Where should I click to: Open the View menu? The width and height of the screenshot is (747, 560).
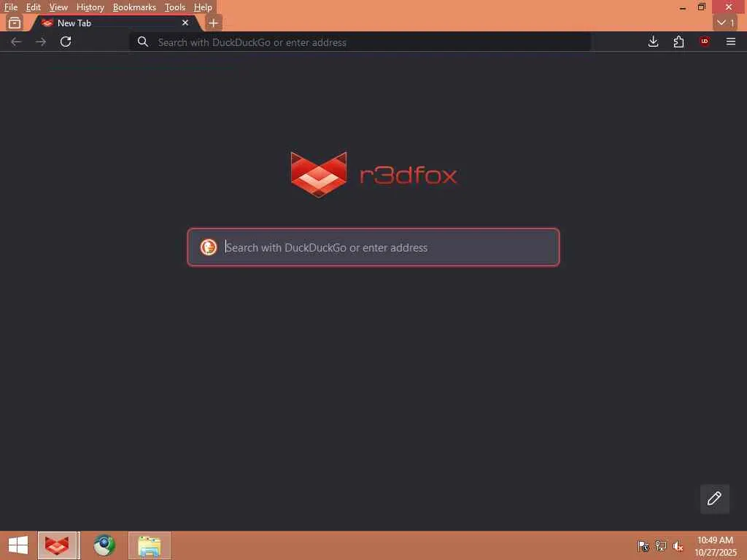click(58, 7)
